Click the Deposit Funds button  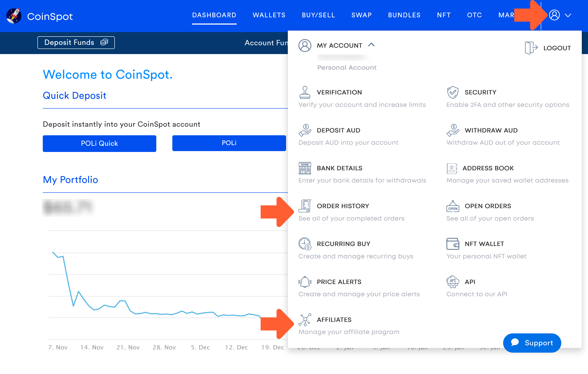click(76, 43)
